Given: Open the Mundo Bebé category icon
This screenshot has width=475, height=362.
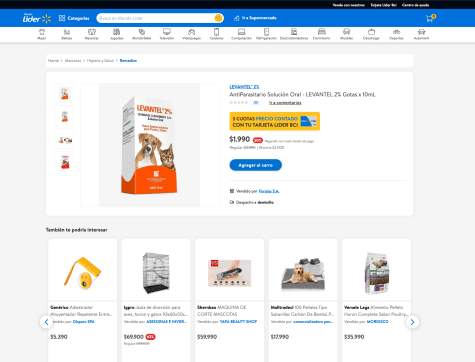Looking at the screenshot, I should (x=142, y=34).
